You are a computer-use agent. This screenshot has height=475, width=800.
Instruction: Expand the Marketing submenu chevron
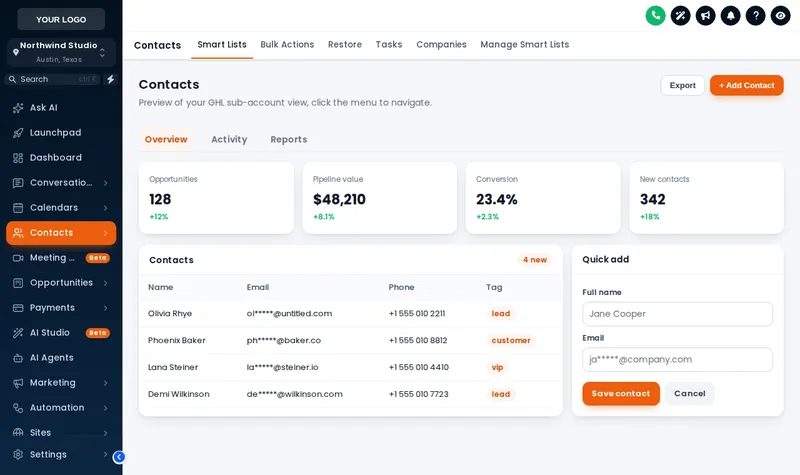(x=106, y=383)
